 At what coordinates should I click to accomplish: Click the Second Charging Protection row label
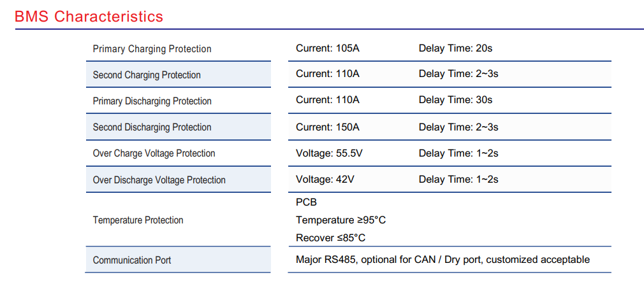[x=147, y=75]
